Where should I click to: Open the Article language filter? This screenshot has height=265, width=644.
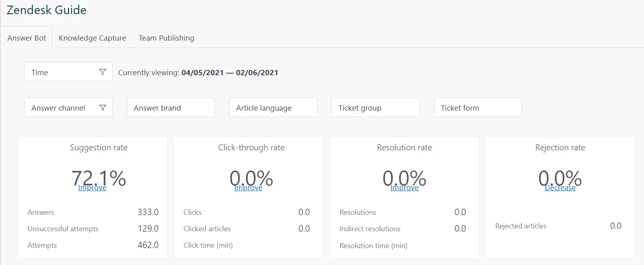click(x=273, y=107)
